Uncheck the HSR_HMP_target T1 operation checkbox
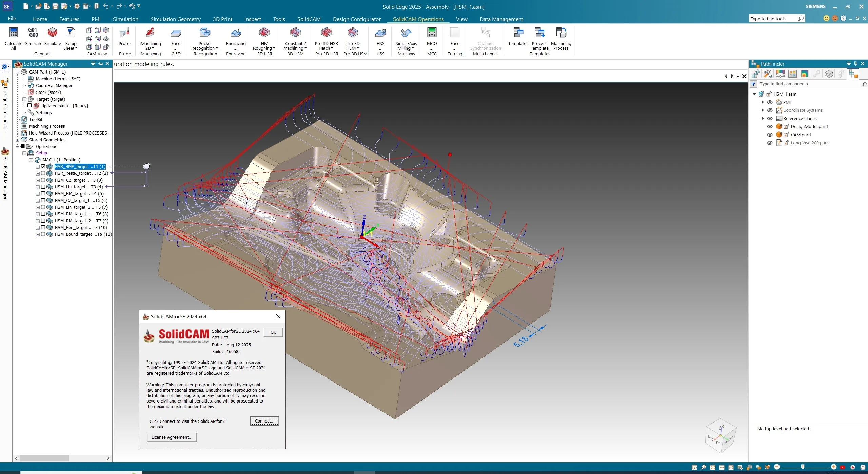This screenshot has width=868, height=474. [43, 166]
